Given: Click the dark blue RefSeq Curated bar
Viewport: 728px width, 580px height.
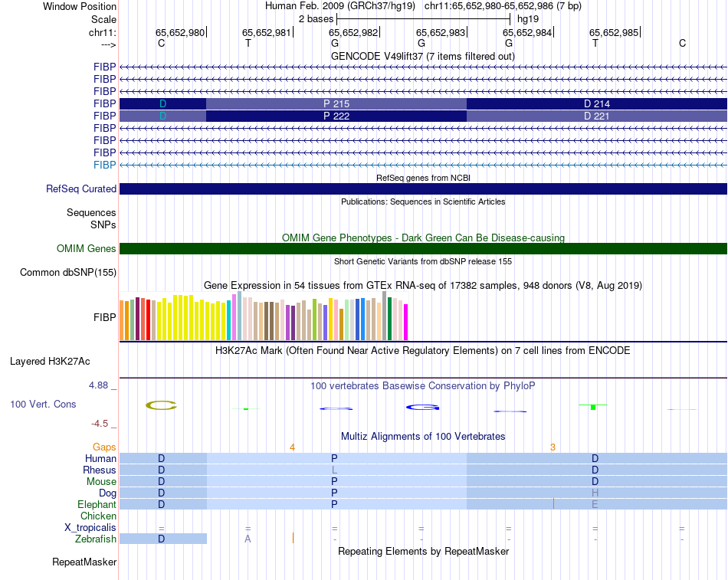Looking at the screenshot, I should (423, 188).
